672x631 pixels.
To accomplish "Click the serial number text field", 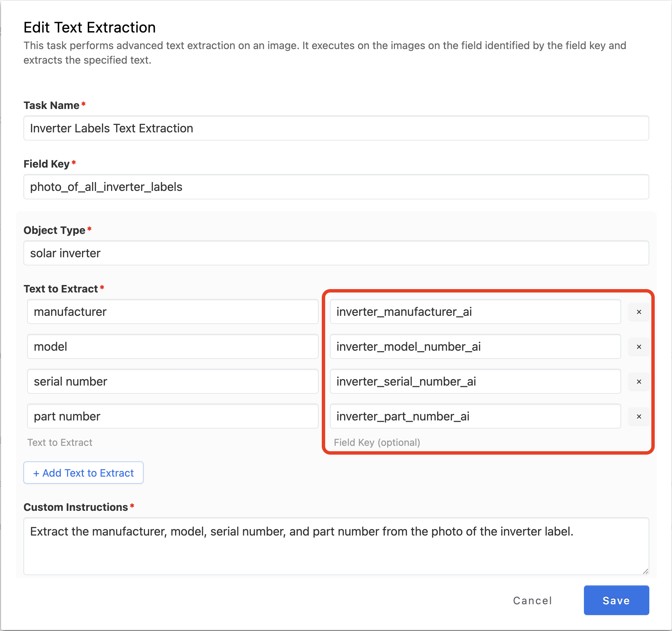I will point(173,382).
